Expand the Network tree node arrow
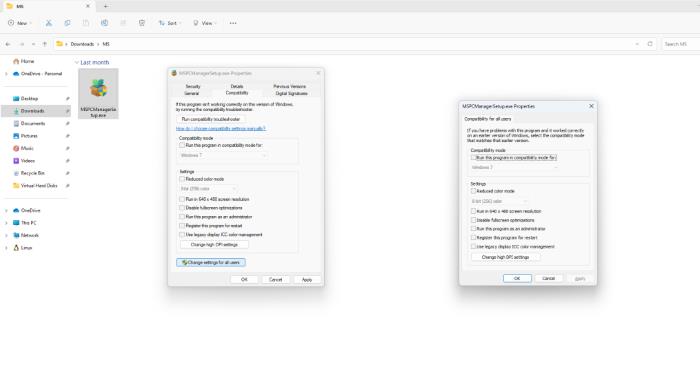Screen dimensions: 700x372 (x=6, y=235)
